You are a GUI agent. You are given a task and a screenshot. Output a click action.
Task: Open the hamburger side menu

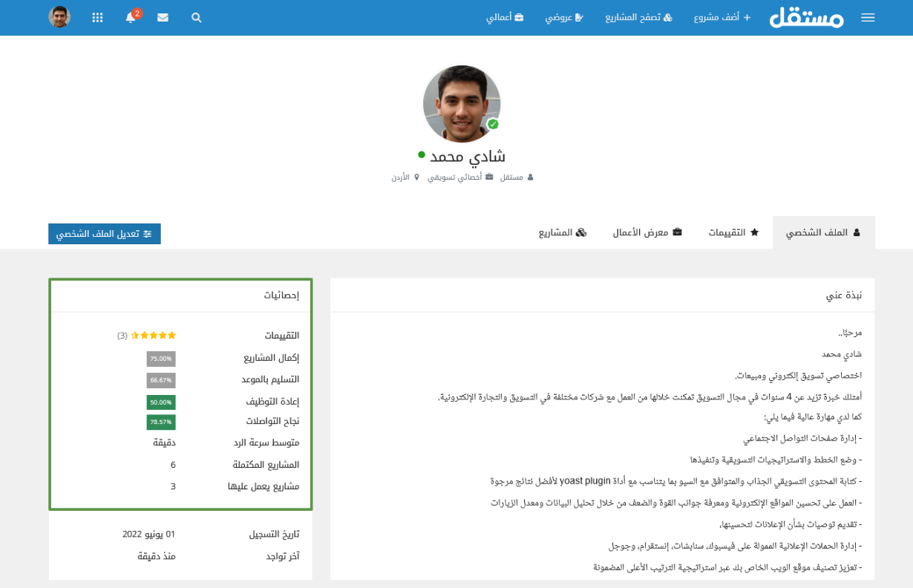pos(868,18)
